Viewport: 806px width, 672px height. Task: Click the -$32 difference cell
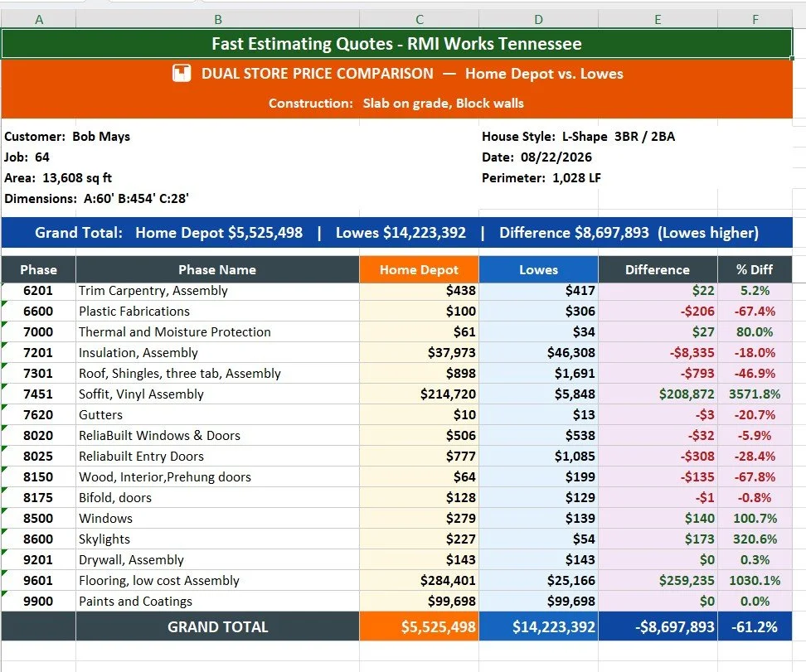658,435
